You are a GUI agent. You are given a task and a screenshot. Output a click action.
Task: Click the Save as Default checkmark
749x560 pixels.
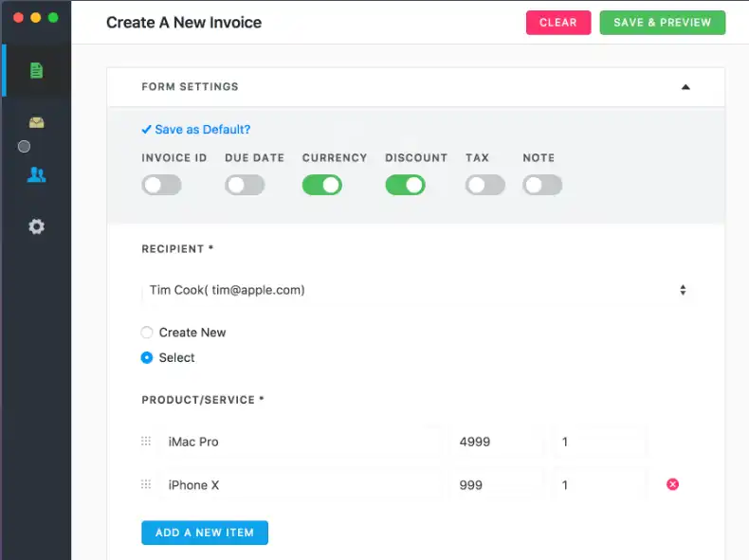tap(146, 130)
